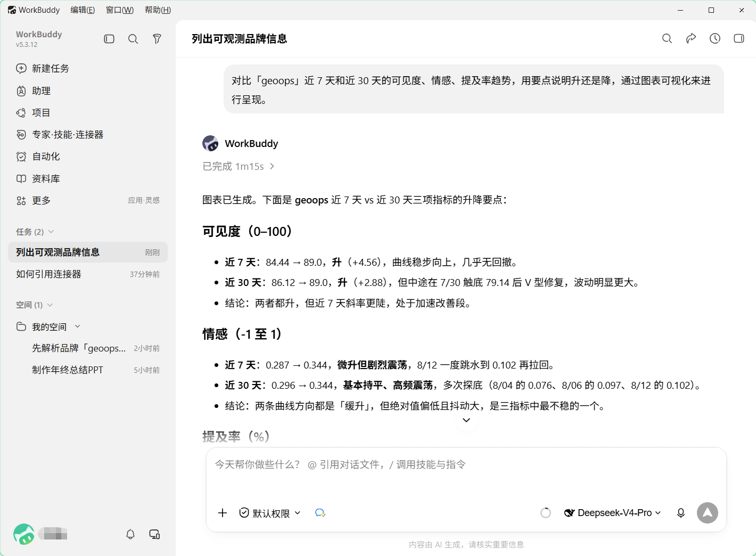
Task: Expand the 我的空间 chevron
Action: pyautogui.click(x=78, y=326)
